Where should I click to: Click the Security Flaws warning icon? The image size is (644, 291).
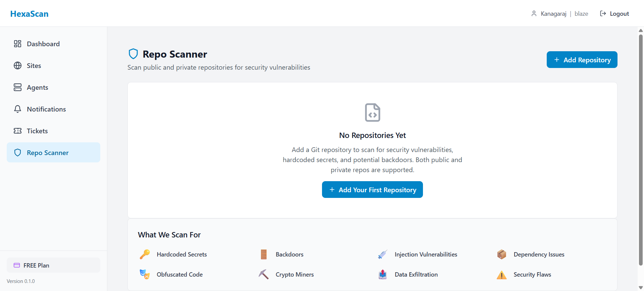coord(501,275)
